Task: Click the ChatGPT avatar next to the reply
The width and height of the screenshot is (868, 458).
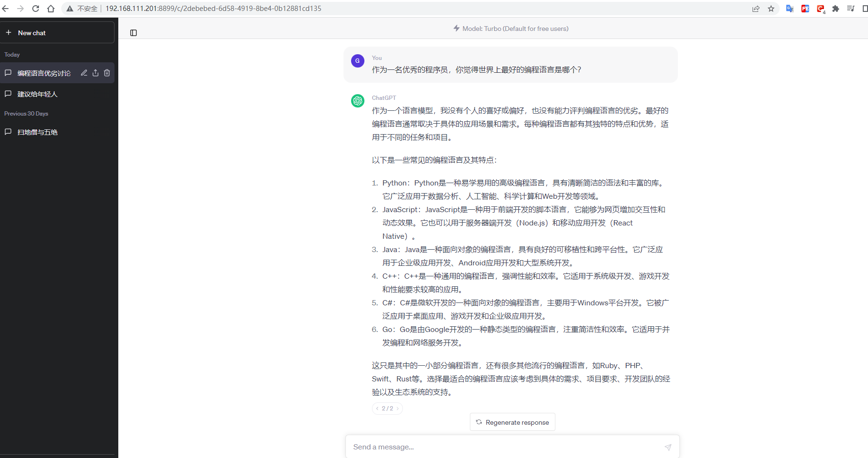Action: (x=357, y=101)
